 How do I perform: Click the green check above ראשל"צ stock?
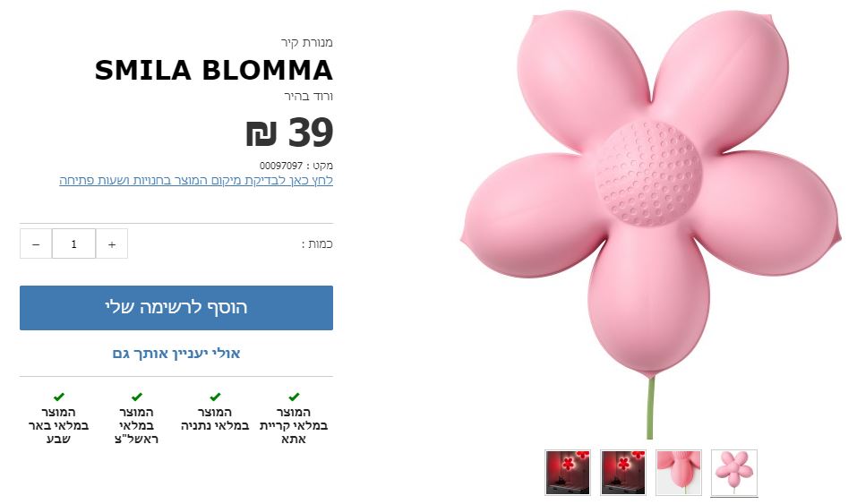(137, 397)
